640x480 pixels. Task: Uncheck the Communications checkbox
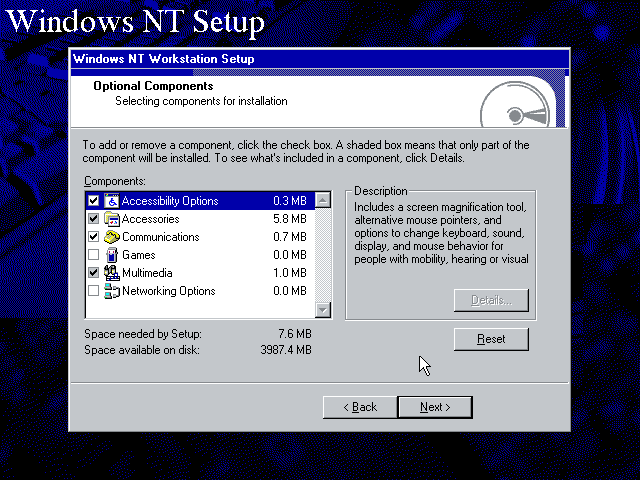pos(93,237)
